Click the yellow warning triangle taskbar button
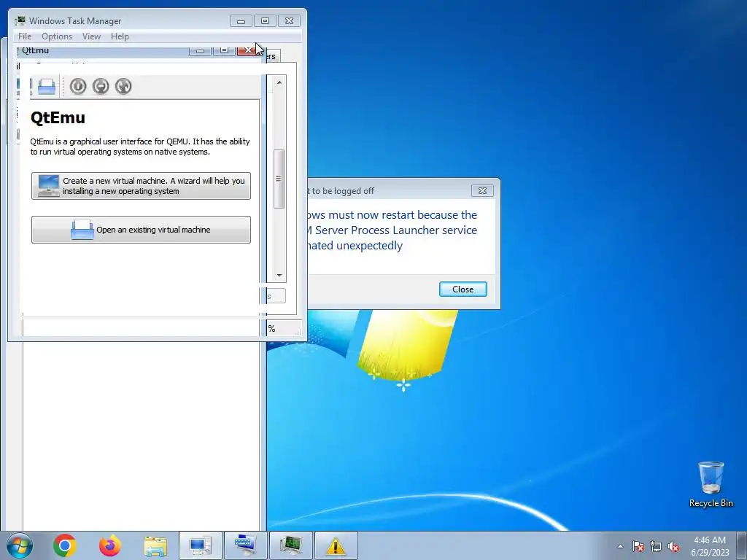This screenshot has height=560, width=747. [x=336, y=545]
